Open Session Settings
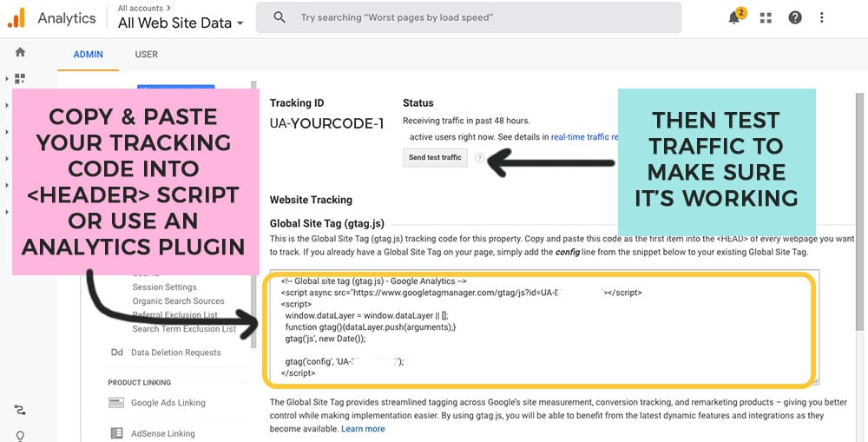868x442 pixels. [x=164, y=287]
